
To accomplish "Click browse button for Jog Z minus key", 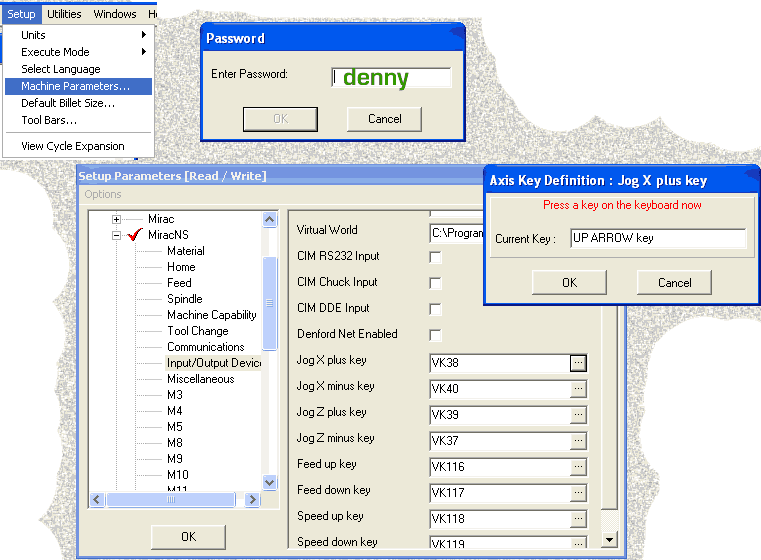I will point(578,440).
